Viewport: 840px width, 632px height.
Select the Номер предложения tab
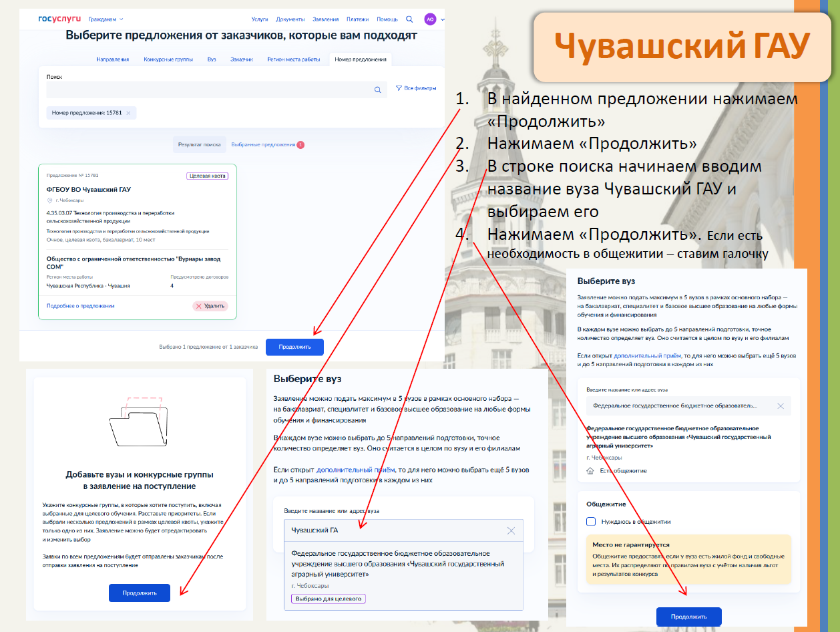click(x=361, y=59)
